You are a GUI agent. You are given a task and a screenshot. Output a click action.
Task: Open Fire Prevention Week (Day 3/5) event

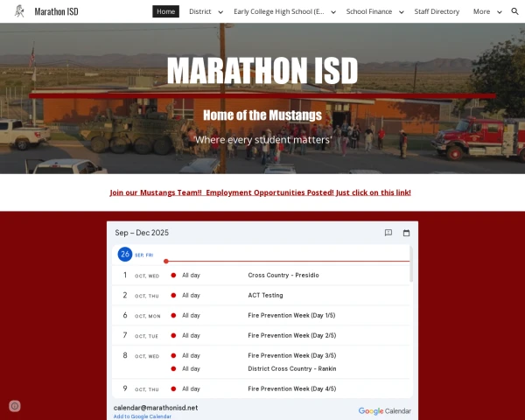coord(291,356)
